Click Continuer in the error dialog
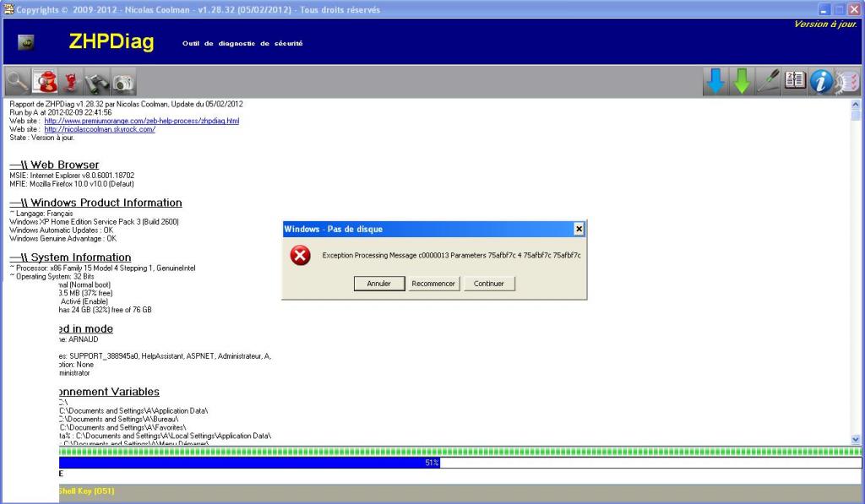Image resolution: width=865 pixels, height=504 pixels. point(489,284)
